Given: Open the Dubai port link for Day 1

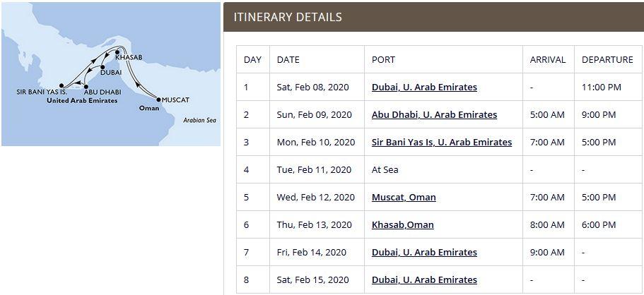Looking at the screenshot, I should 424,88.
